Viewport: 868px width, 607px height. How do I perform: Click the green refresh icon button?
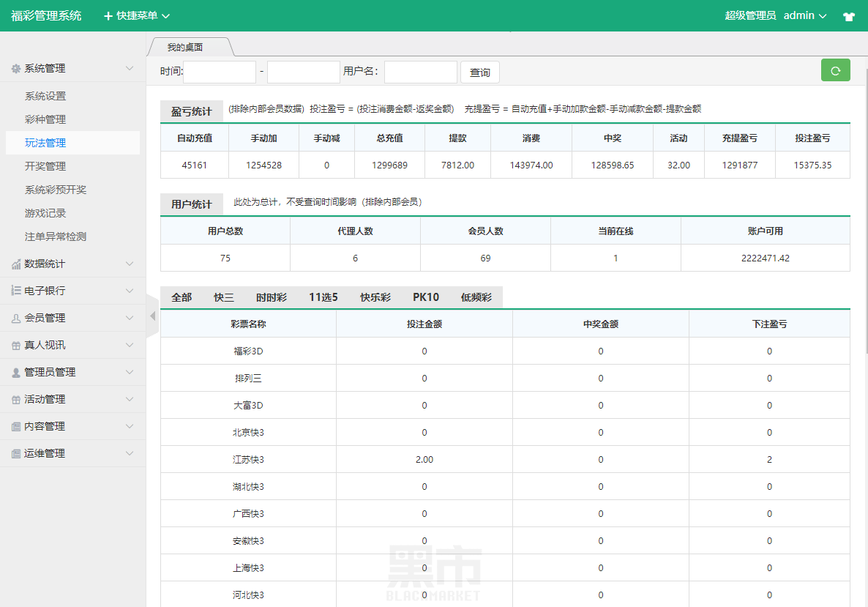(835, 70)
